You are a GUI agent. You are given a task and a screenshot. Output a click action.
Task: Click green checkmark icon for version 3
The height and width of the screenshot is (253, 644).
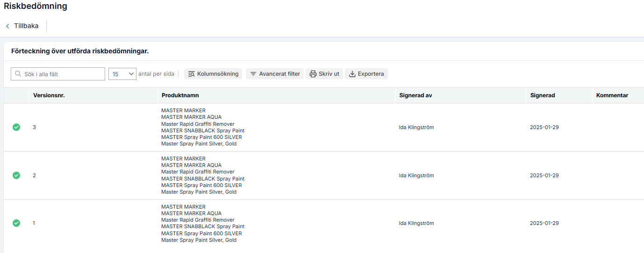click(16, 127)
